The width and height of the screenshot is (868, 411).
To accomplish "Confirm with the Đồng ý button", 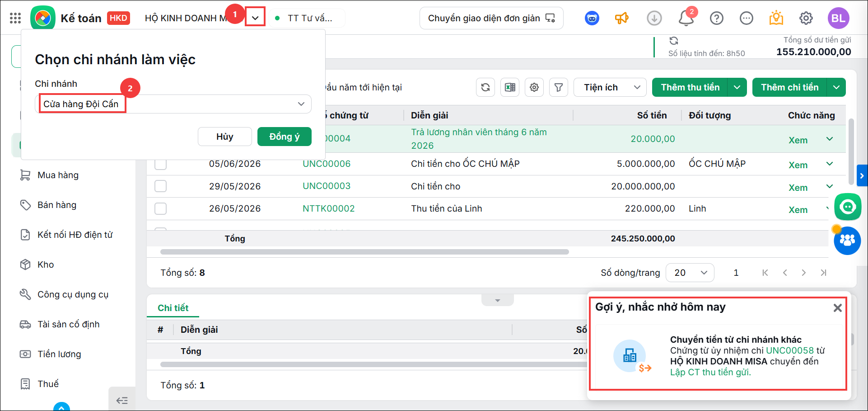I will point(285,137).
